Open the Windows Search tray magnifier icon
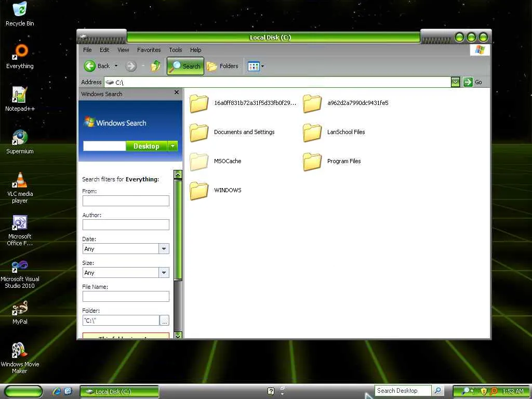532x399 pixels. (466, 391)
